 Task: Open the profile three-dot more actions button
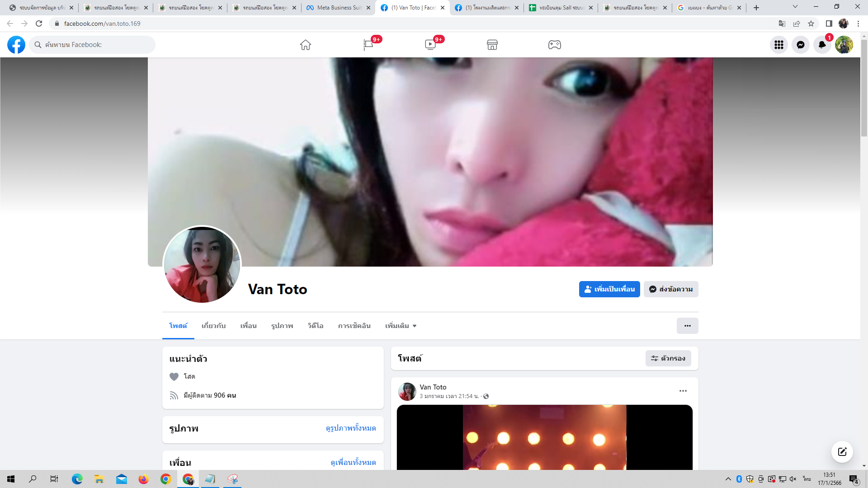[687, 326]
